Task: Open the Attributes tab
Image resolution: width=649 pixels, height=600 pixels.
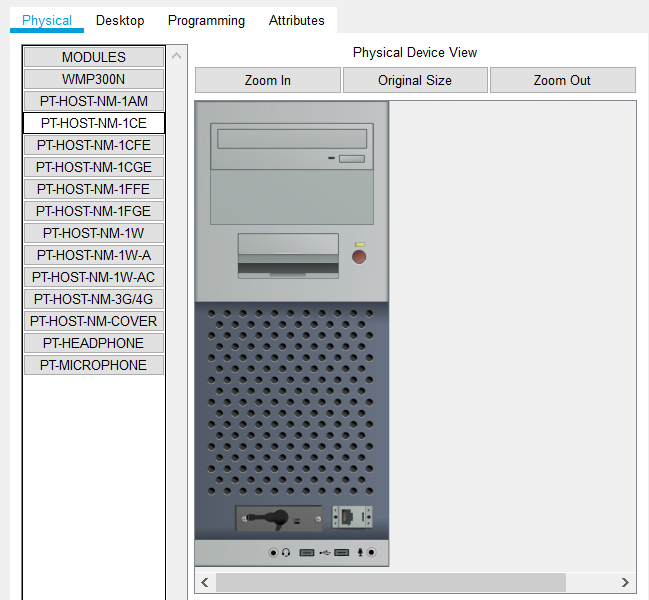Action: (x=296, y=20)
